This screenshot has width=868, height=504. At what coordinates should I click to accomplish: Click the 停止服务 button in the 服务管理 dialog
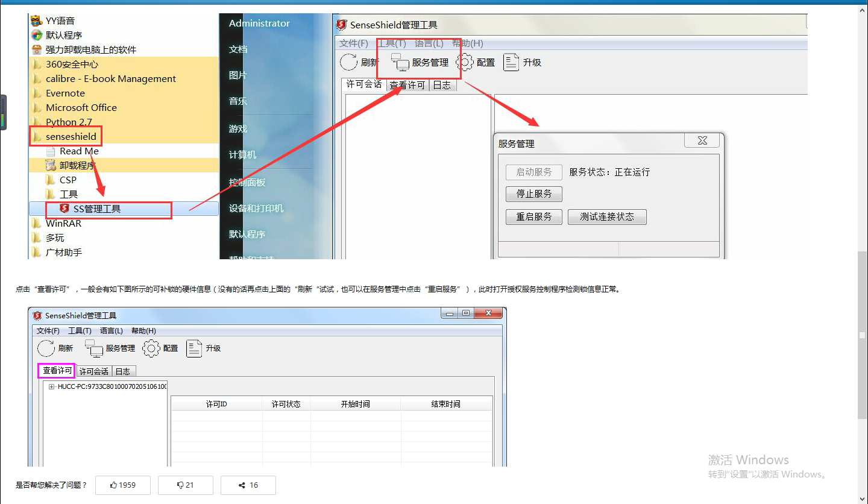534,194
